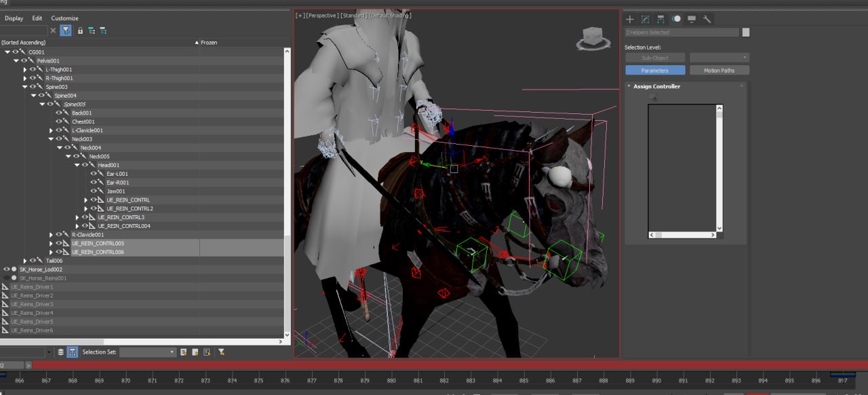
Task: Click second teal hierarchy icon on explorer toolbar
Action: (103, 31)
